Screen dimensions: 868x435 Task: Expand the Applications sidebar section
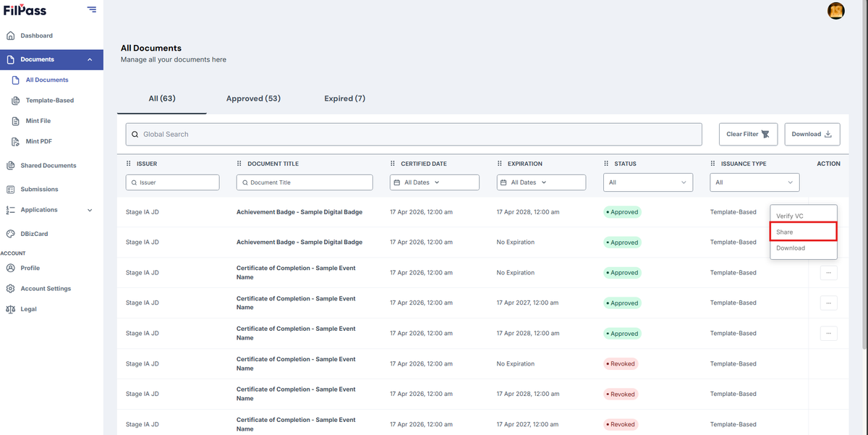pos(90,210)
